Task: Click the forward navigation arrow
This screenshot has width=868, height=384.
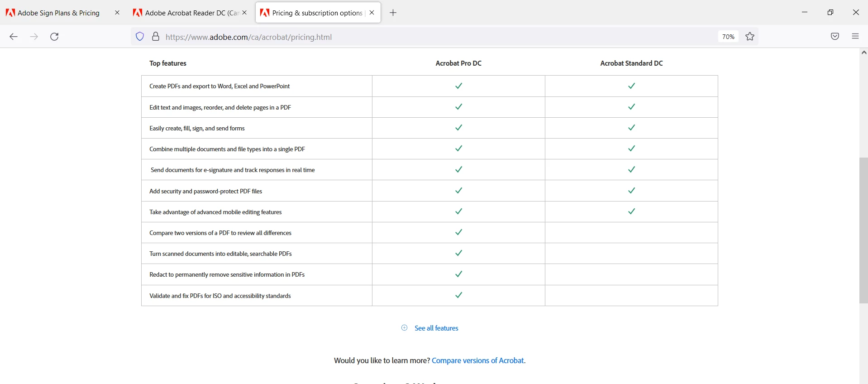Action: click(34, 37)
